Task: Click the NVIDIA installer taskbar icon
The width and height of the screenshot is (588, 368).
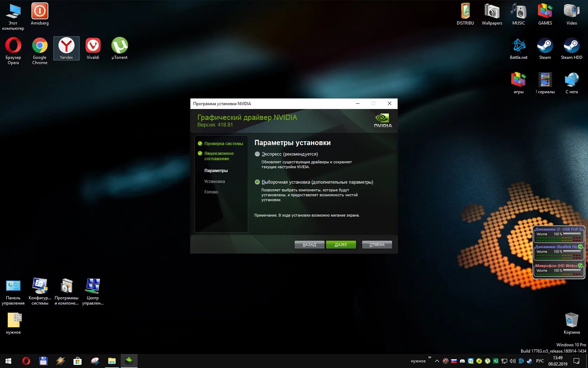Action: tap(129, 361)
